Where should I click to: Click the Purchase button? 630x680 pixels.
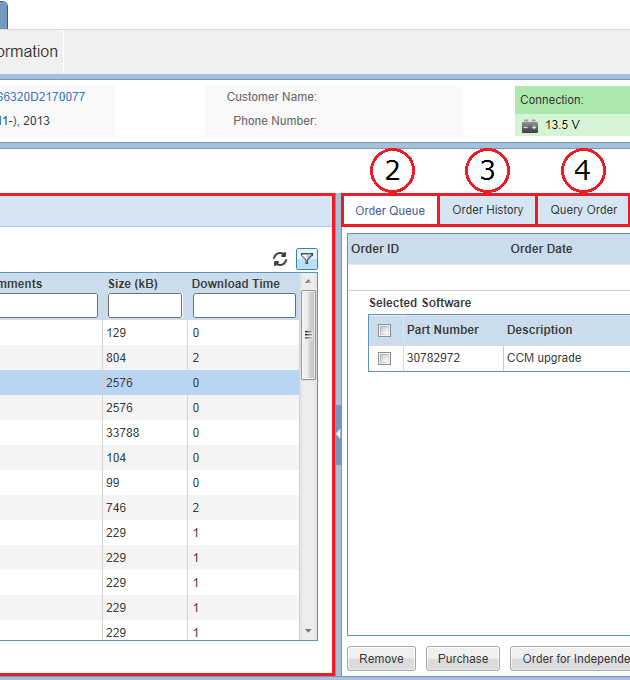(x=463, y=659)
